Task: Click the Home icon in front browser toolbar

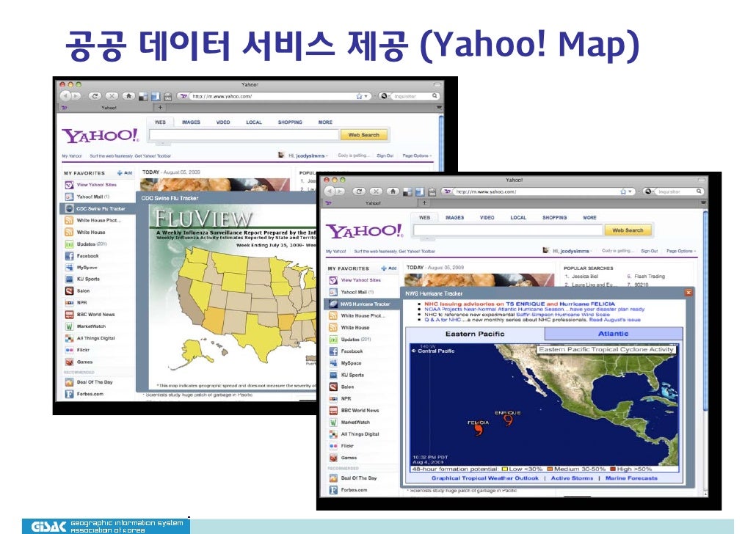Action: (393, 191)
